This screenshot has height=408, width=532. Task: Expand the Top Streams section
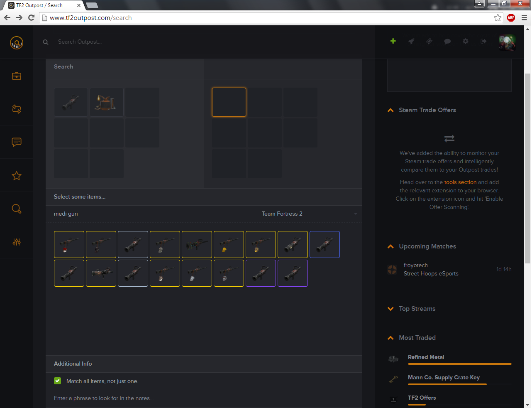(x=390, y=309)
